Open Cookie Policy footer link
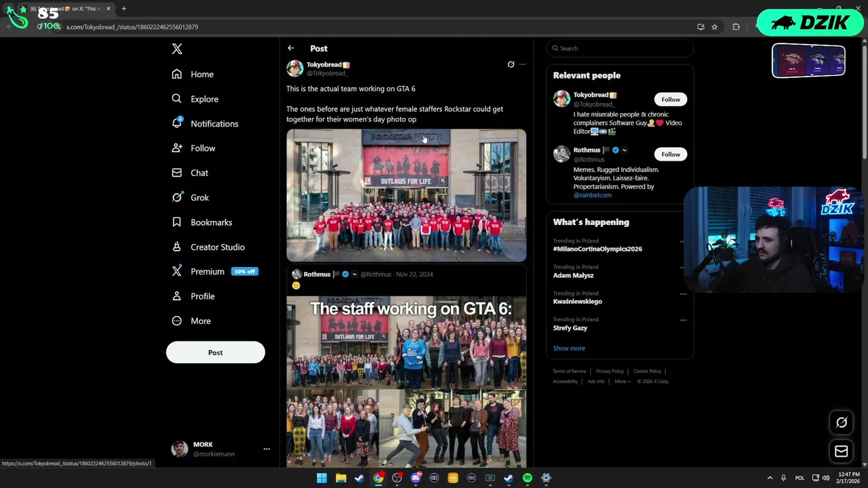This screenshot has height=488, width=868. point(647,371)
